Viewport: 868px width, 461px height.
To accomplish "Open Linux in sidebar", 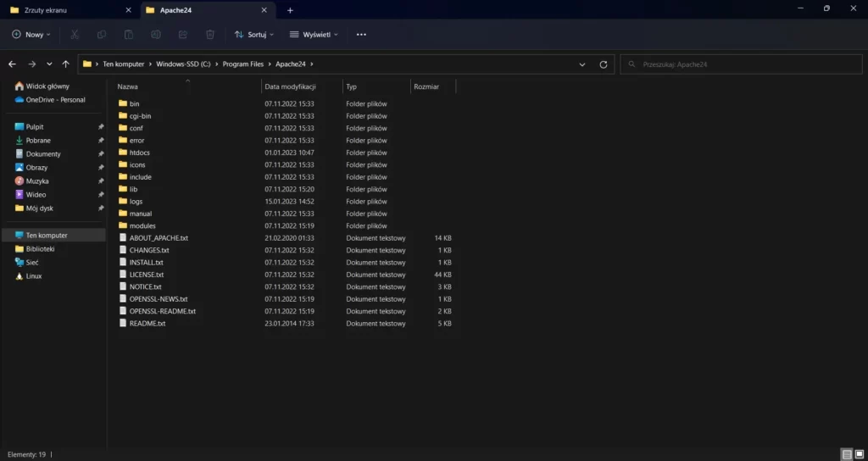I will tap(28, 276).
